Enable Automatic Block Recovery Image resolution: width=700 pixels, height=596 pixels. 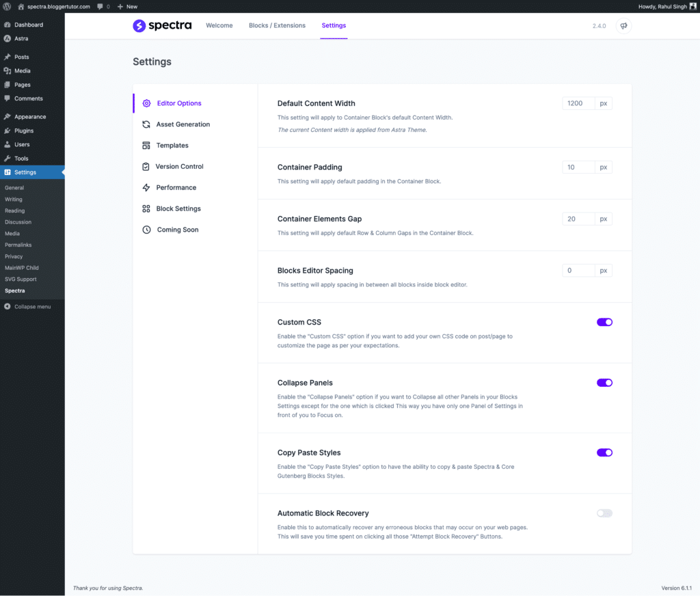point(604,513)
